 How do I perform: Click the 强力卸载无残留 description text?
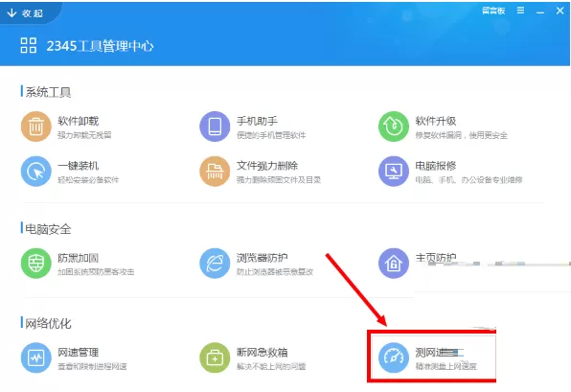(x=84, y=135)
